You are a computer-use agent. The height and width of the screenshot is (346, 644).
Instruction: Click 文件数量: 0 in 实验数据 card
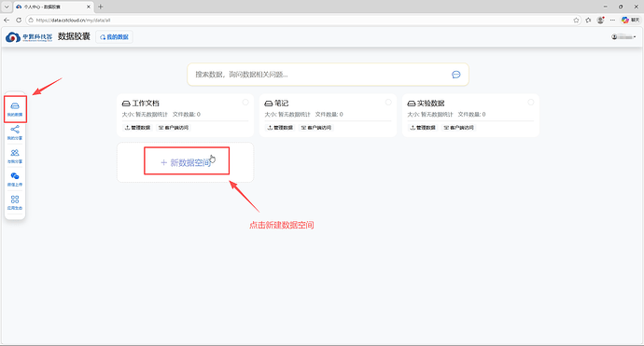471,115
